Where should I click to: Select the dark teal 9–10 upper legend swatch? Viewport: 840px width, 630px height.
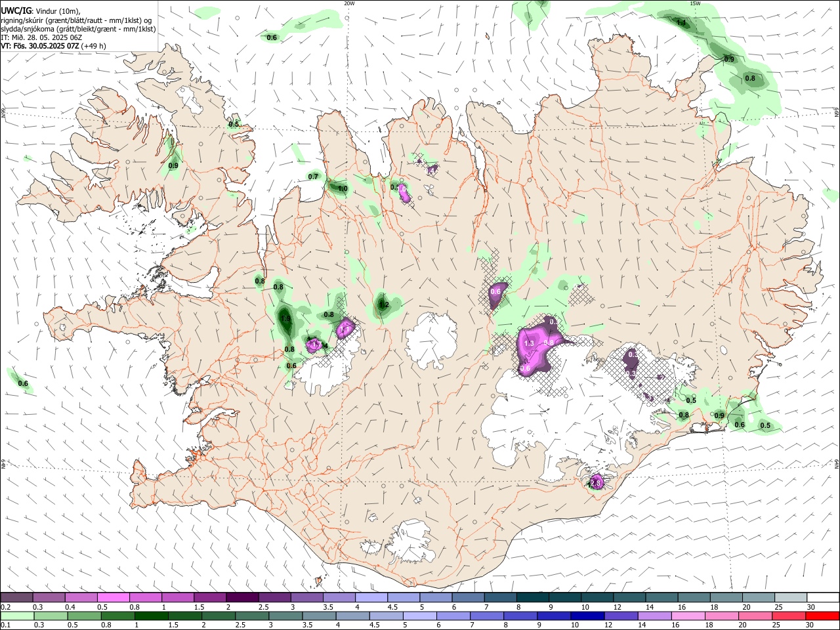pyautogui.click(x=565, y=597)
